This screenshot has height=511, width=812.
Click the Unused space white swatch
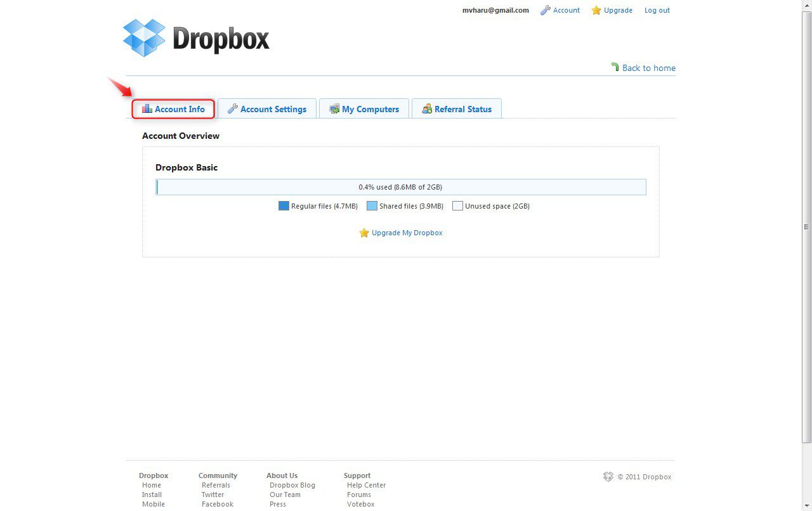tap(457, 205)
